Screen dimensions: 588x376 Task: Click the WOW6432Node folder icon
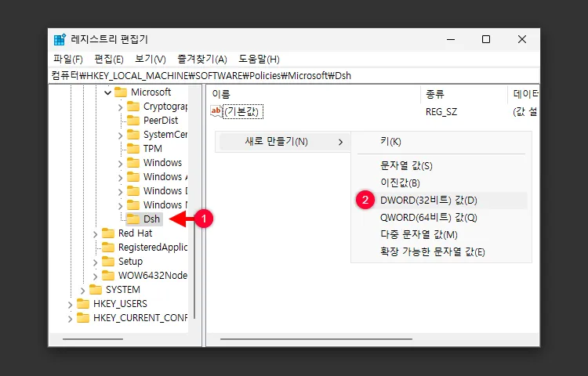108,275
